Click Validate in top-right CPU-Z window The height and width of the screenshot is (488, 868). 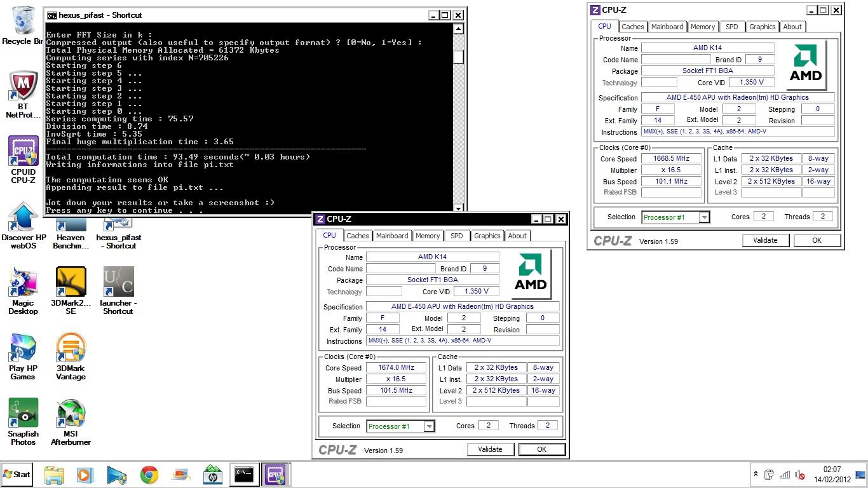(765, 240)
